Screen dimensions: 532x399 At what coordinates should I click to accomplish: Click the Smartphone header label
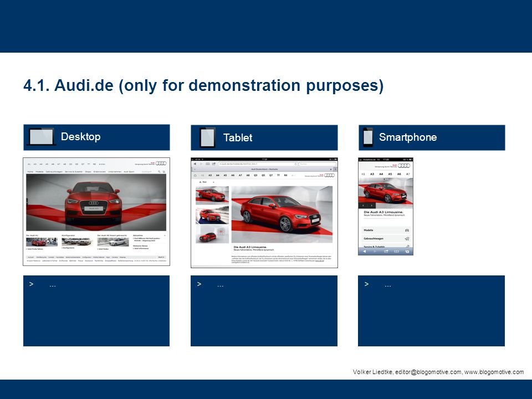click(x=408, y=137)
